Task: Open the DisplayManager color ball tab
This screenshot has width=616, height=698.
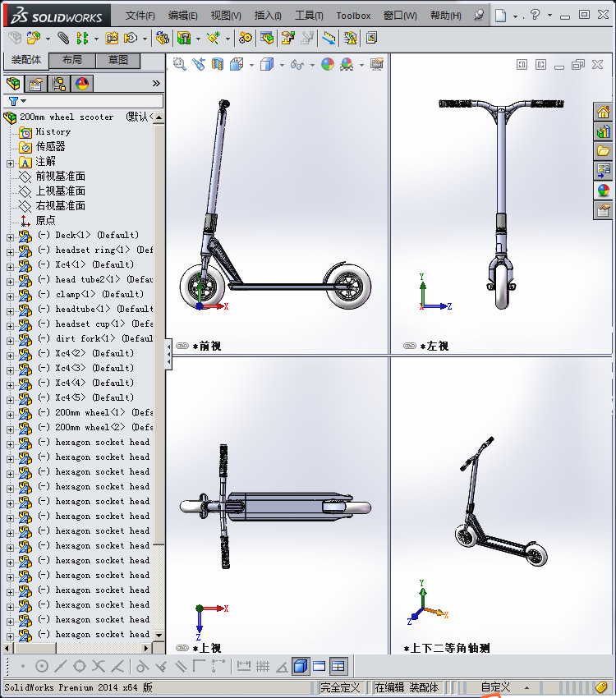Action: (82, 83)
